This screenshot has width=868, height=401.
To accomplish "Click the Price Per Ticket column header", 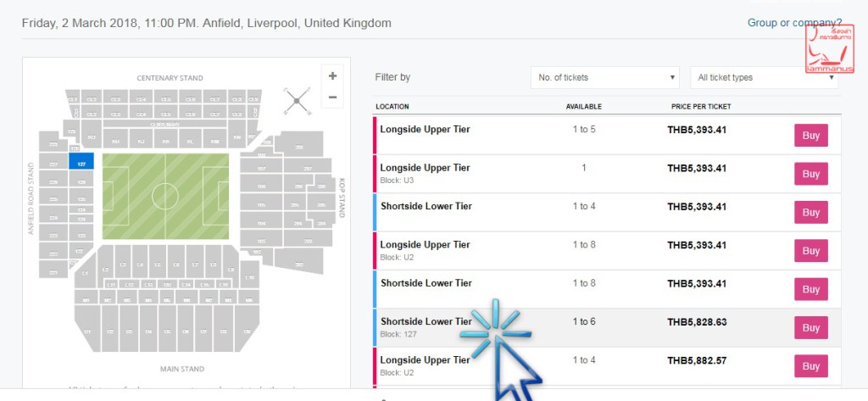I will 699,107.
